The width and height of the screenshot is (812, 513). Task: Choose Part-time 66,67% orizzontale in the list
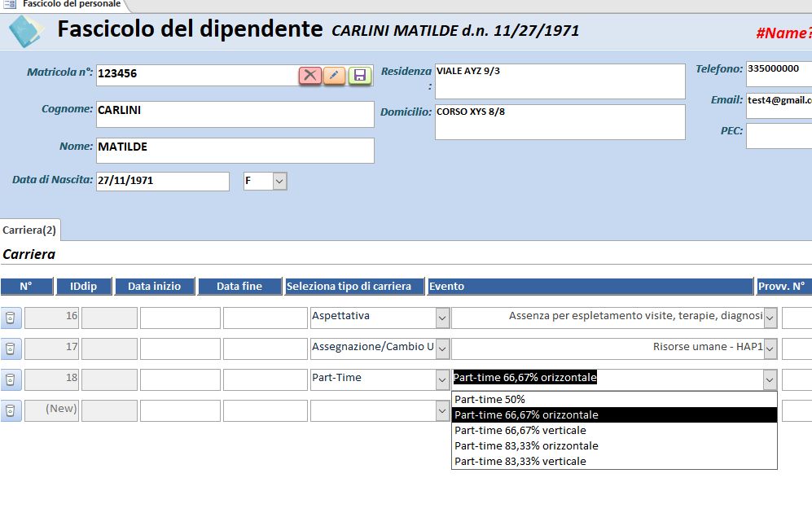click(614, 414)
